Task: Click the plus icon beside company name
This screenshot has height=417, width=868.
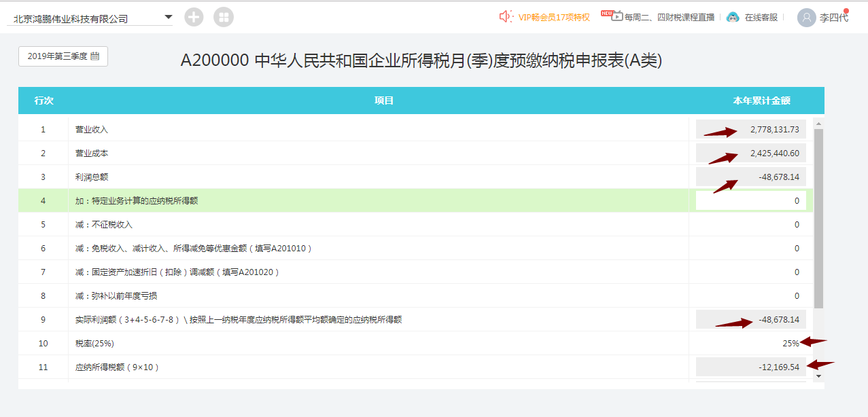Action: 194,17
